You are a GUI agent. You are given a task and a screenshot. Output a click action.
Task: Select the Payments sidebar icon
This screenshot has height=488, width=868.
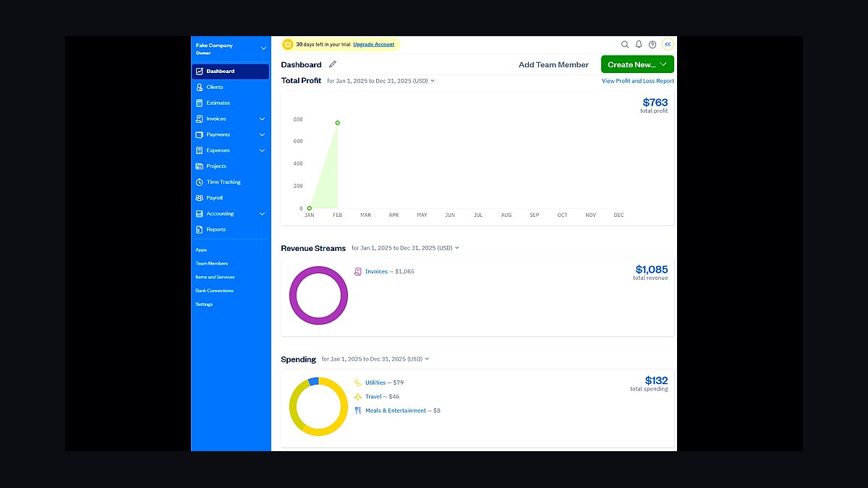click(x=200, y=134)
